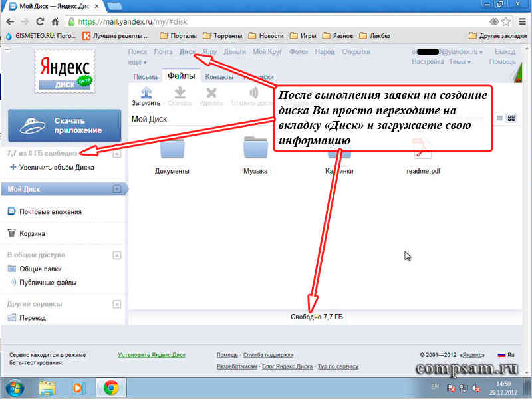Click the Яндекс Диск logo
Image resolution: width=532 pixels, height=399 pixels.
[65, 71]
